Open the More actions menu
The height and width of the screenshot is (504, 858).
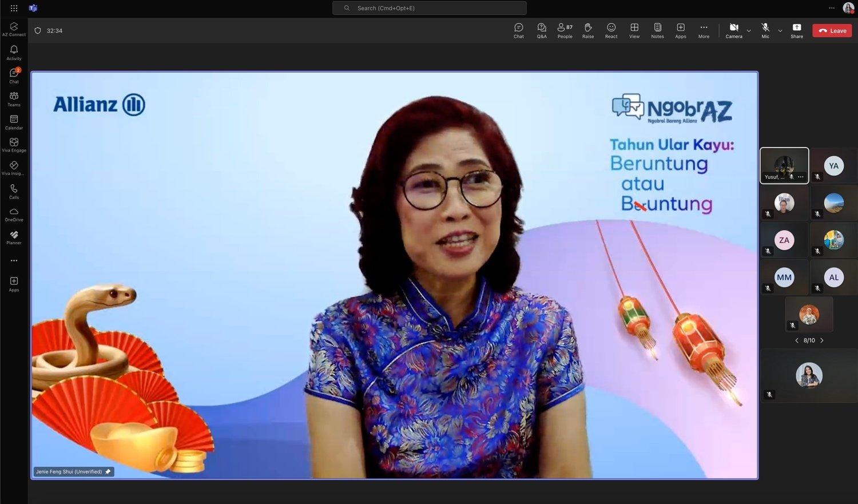[704, 30]
